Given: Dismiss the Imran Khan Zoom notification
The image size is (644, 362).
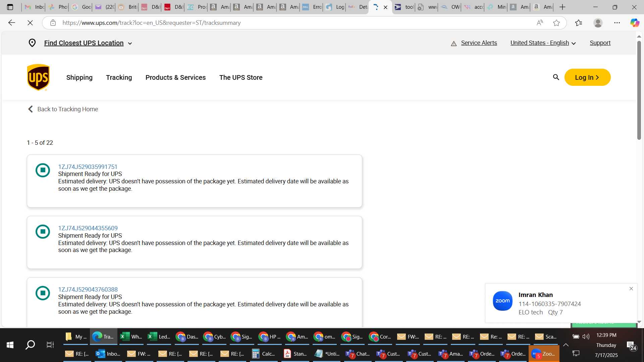Looking at the screenshot, I should coord(631,289).
